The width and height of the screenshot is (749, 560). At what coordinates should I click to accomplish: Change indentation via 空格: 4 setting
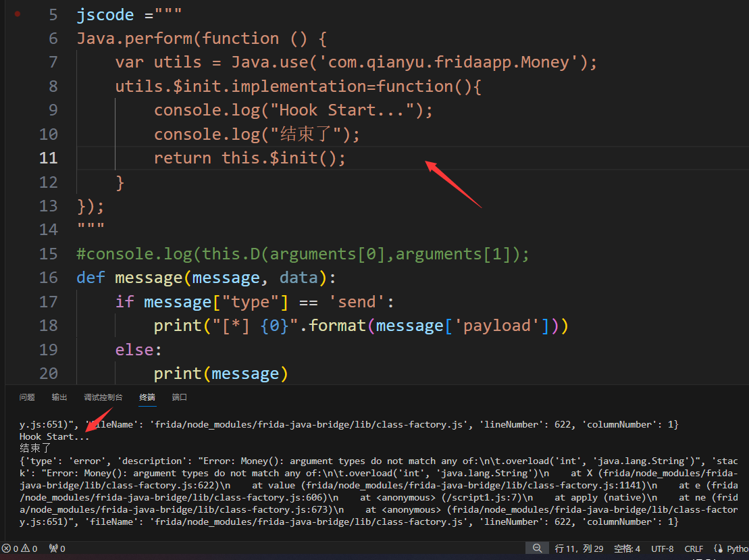point(627,549)
